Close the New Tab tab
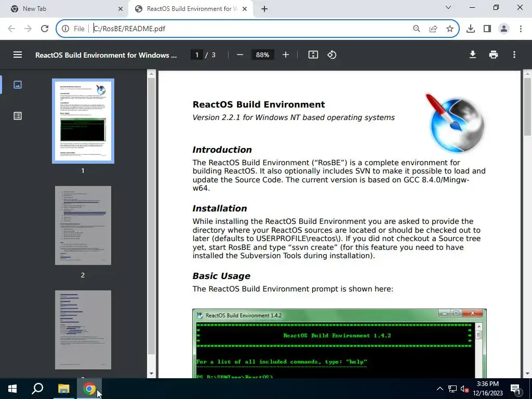The width and height of the screenshot is (532, 399). point(121,9)
